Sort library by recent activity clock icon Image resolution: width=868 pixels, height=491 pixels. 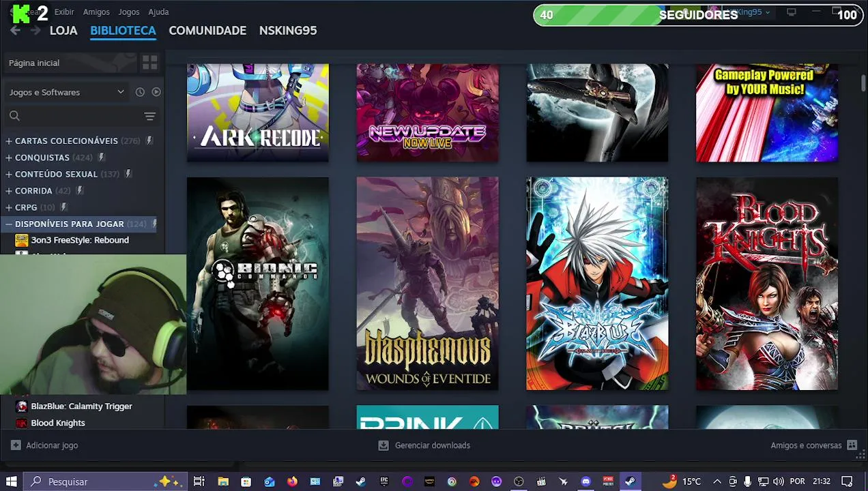(140, 92)
